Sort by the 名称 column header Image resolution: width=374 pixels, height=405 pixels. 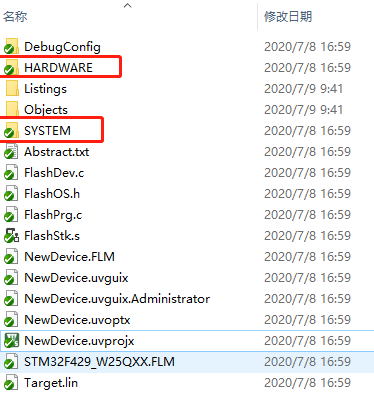click(x=15, y=16)
